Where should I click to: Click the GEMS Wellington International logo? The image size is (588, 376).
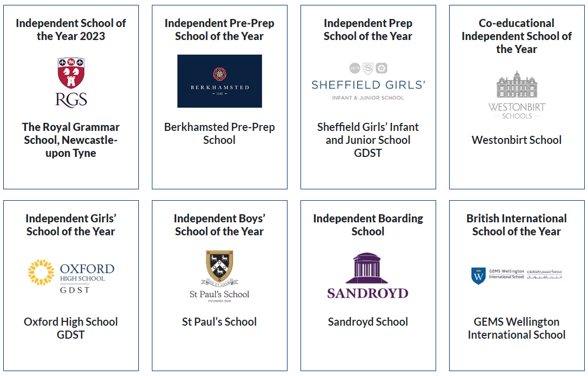click(516, 275)
